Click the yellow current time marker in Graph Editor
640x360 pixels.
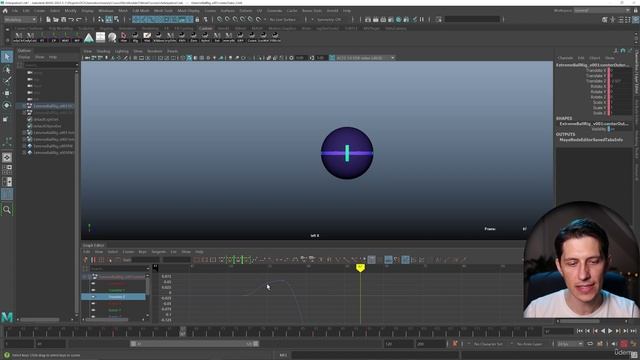[360, 268]
